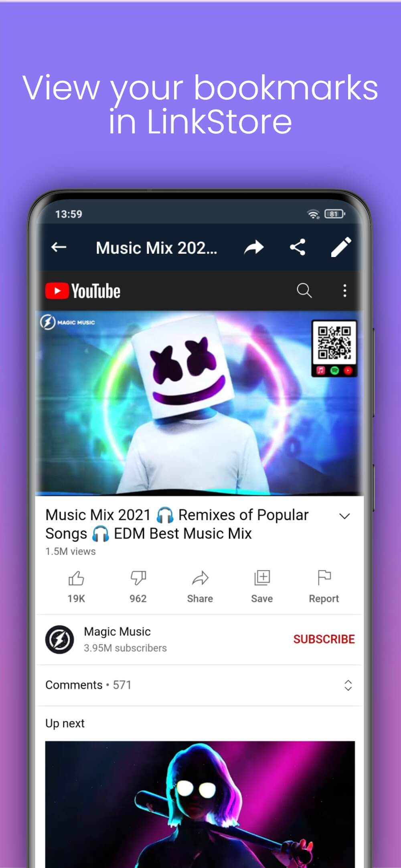Open YouTube three-dot overflow menu

[344, 290]
